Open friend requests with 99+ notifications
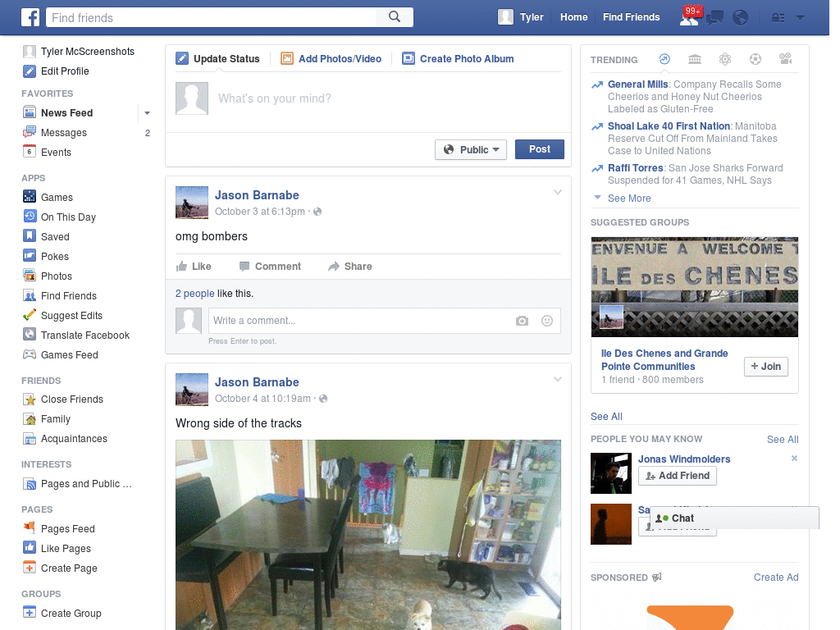The width and height of the screenshot is (840, 630). click(690, 18)
